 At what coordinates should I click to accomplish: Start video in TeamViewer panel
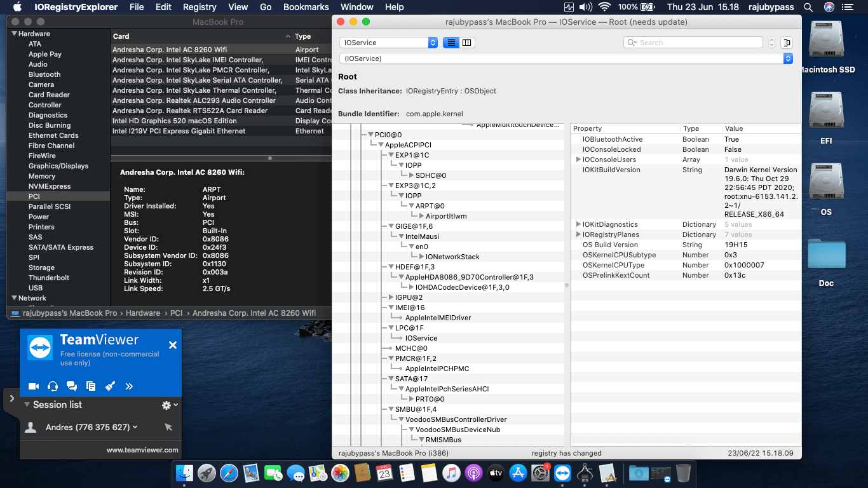(34, 386)
